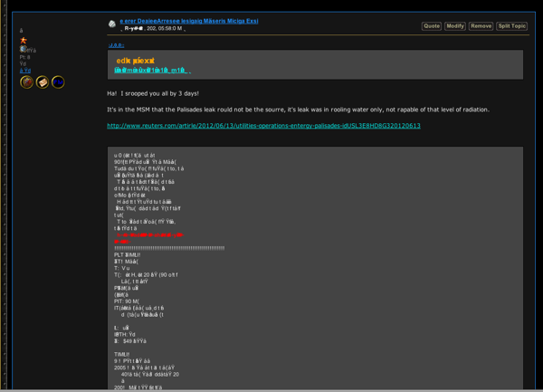Select the Split Topic button
543x392 pixels.
(x=511, y=26)
